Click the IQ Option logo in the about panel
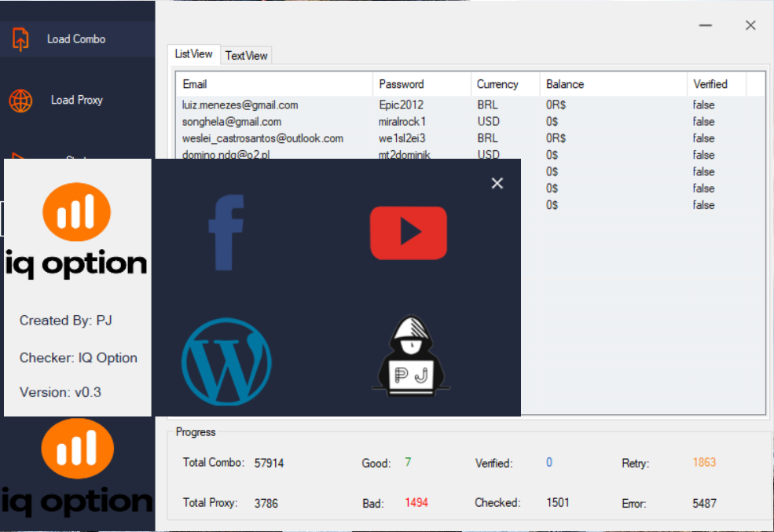 coord(76,230)
